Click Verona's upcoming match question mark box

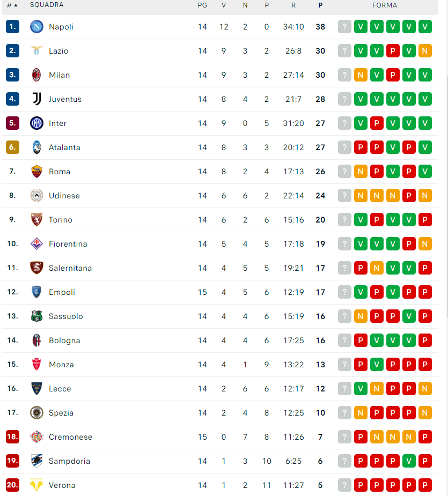coord(344,485)
